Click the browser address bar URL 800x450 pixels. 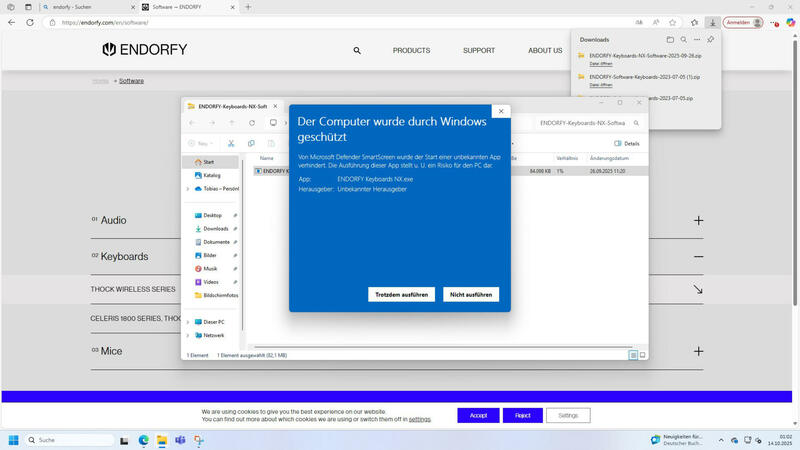point(105,22)
